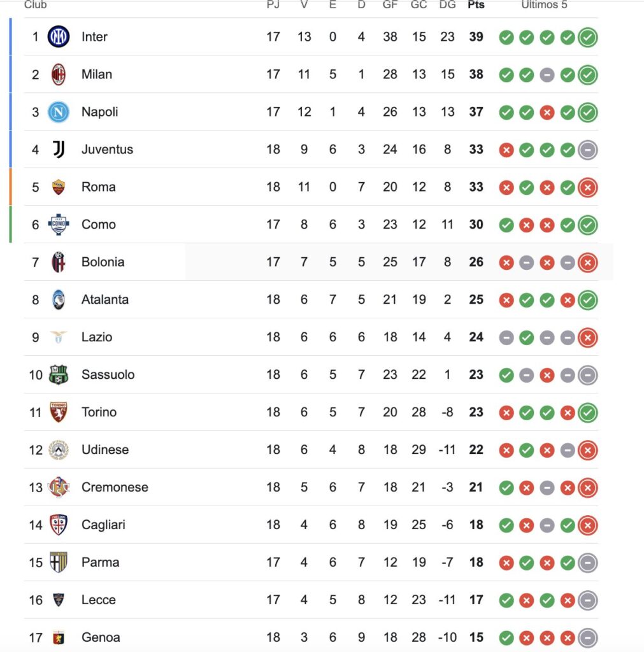
Task: Click Juventus' latest match draw indicator
Action: click(587, 150)
